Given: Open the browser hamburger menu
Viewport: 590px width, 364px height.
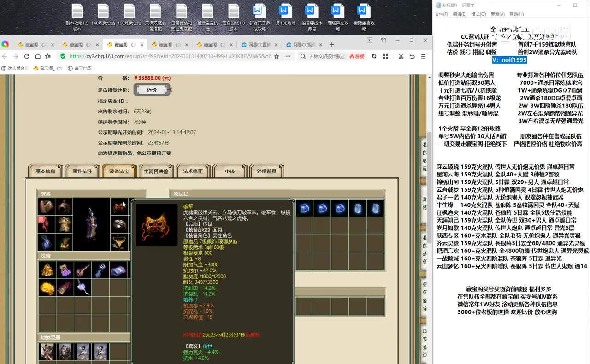Looking at the screenshot, I should 423,56.
